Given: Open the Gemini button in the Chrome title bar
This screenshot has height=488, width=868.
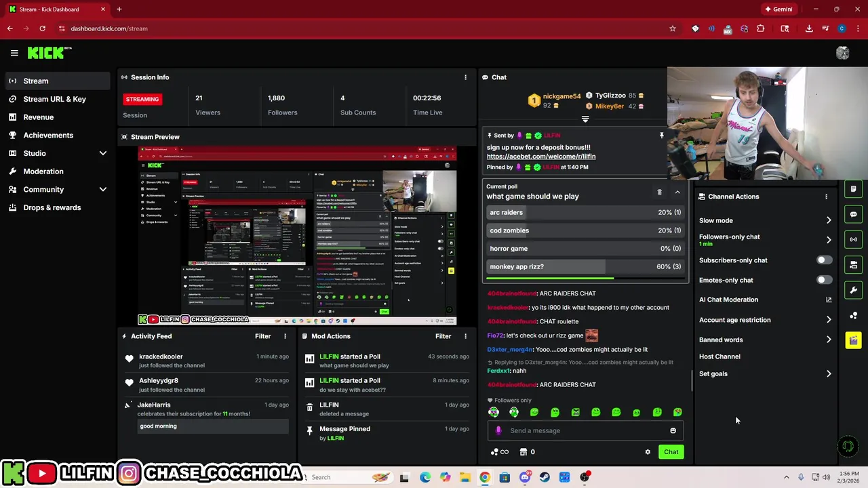Looking at the screenshot, I should [778, 9].
